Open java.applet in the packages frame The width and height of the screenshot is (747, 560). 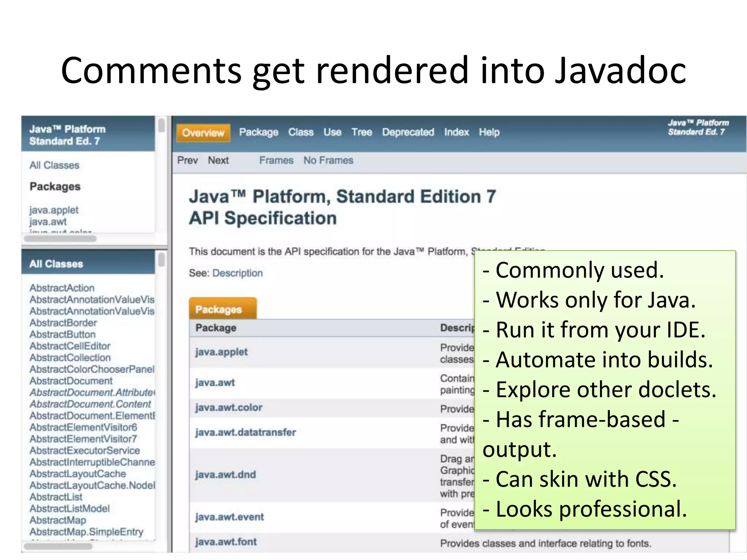(54, 210)
